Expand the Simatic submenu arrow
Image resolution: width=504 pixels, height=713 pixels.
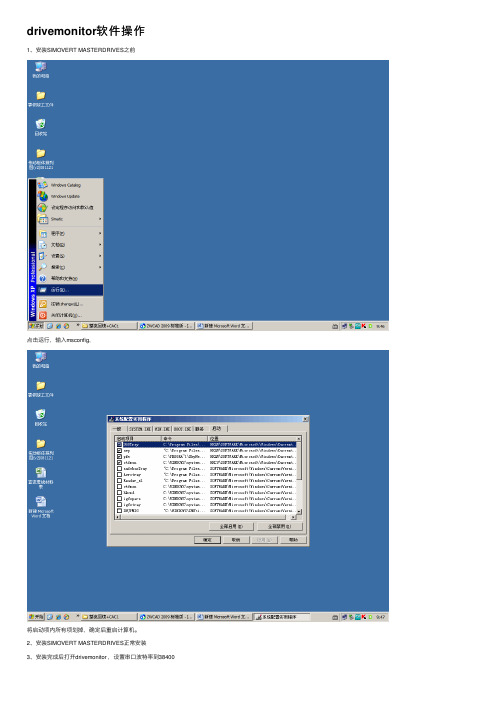(x=100, y=219)
